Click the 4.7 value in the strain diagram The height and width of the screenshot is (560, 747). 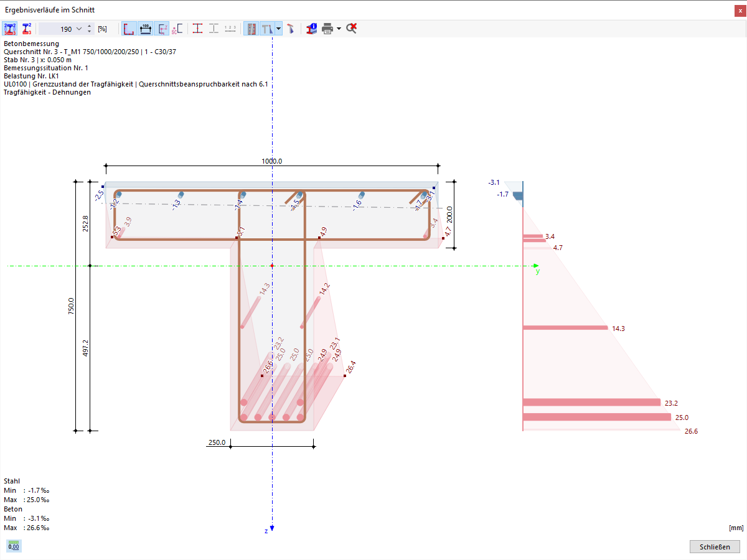coord(558,248)
